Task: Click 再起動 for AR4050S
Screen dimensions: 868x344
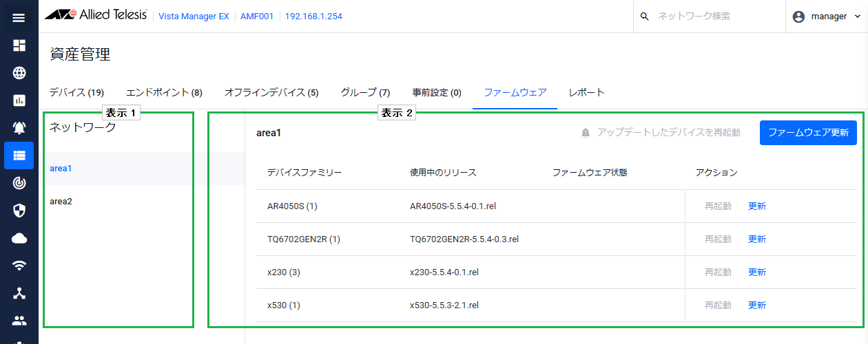Action: tap(718, 206)
